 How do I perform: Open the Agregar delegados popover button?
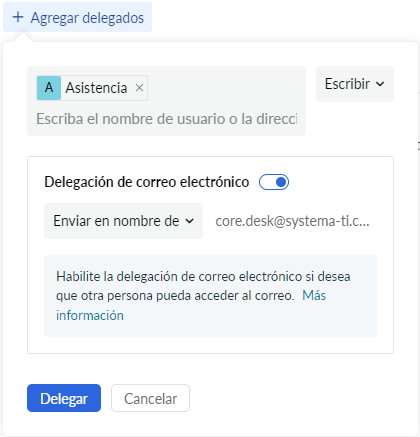coord(77,17)
